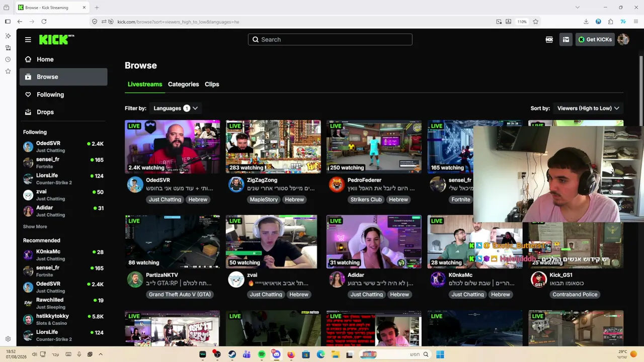Open Adidar stream thumbnail
This screenshot has height=362, width=644.
(374, 242)
